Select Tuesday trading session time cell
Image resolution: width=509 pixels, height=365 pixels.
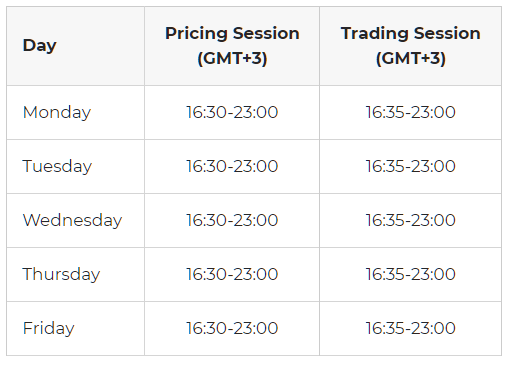point(410,166)
